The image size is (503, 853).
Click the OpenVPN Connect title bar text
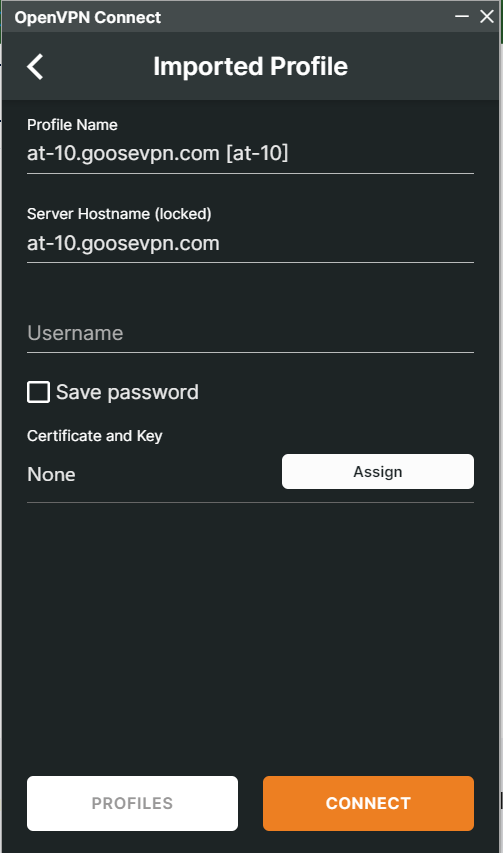point(88,17)
